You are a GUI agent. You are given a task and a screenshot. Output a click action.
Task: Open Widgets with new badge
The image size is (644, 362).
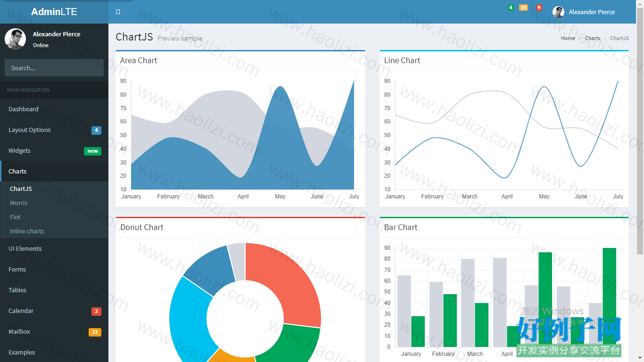coord(54,150)
